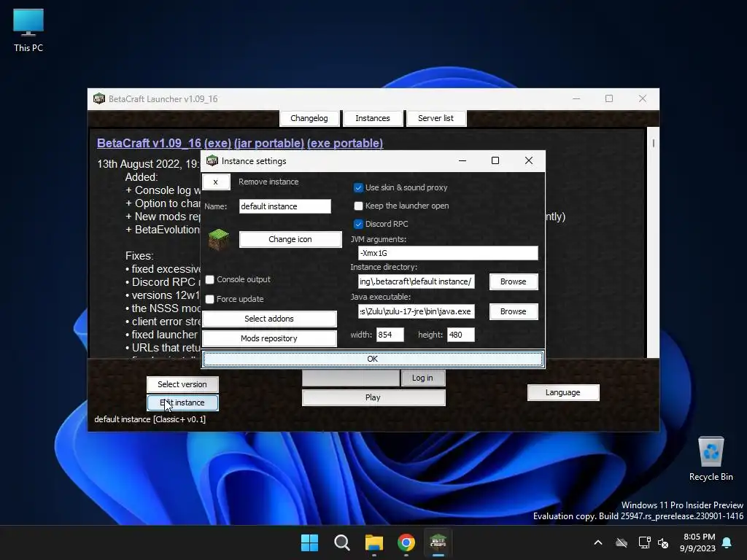
Task: Maximize the BetaCraft Launcher window
Action: (x=609, y=98)
